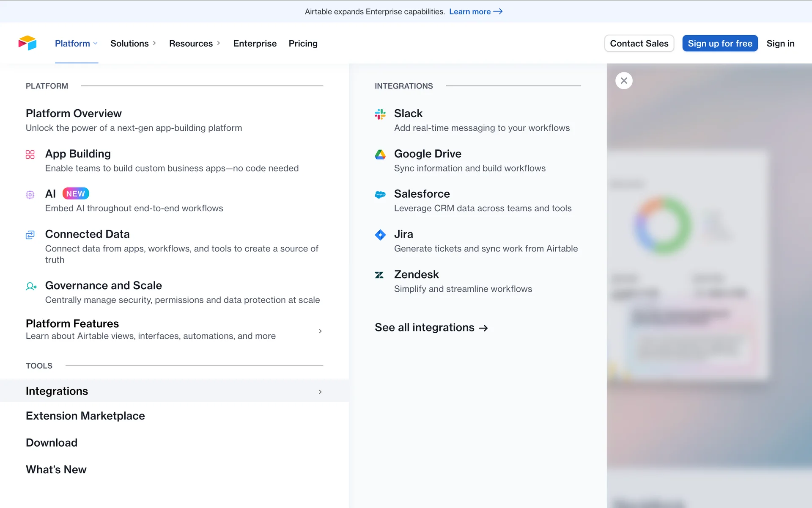Image resolution: width=812 pixels, height=508 pixels.
Task: Follow the See all integrations link
Action: click(x=431, y=328)
